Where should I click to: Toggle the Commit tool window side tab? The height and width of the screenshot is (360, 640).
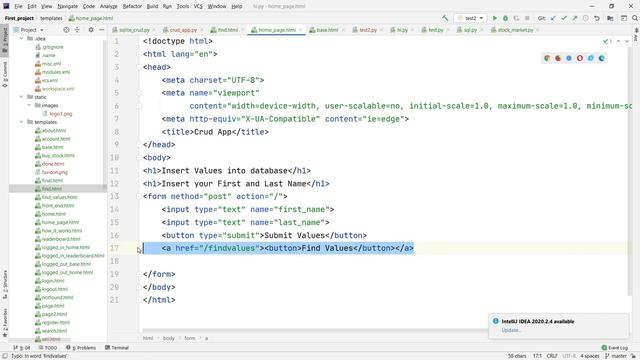[5, 75]
